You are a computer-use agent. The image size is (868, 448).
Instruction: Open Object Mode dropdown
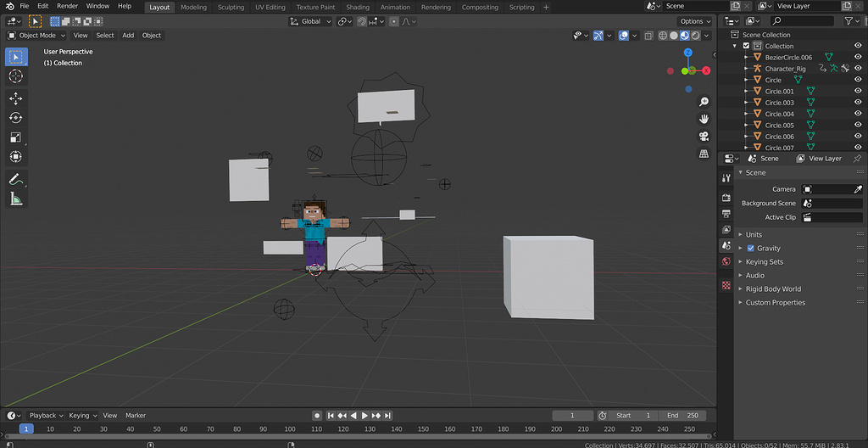pyautogui.click(x=36, y=36)
